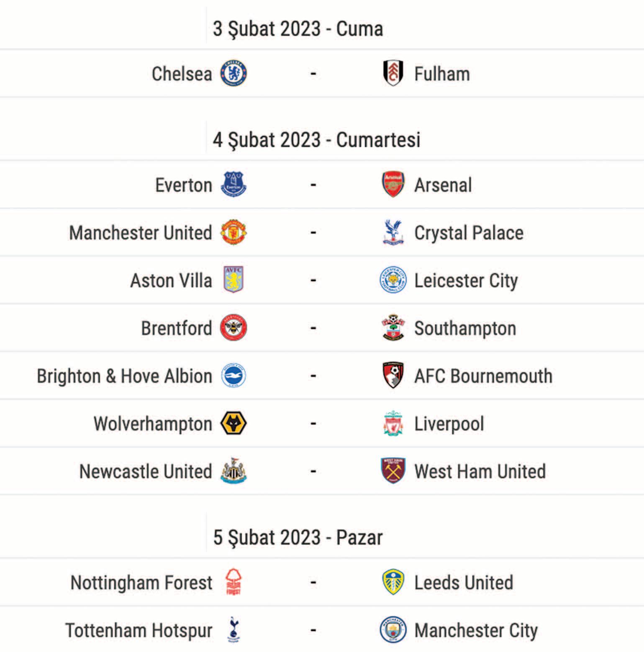Click the Fulham club badge
This screenshot has width=644, height=652.
coord(393,74)
